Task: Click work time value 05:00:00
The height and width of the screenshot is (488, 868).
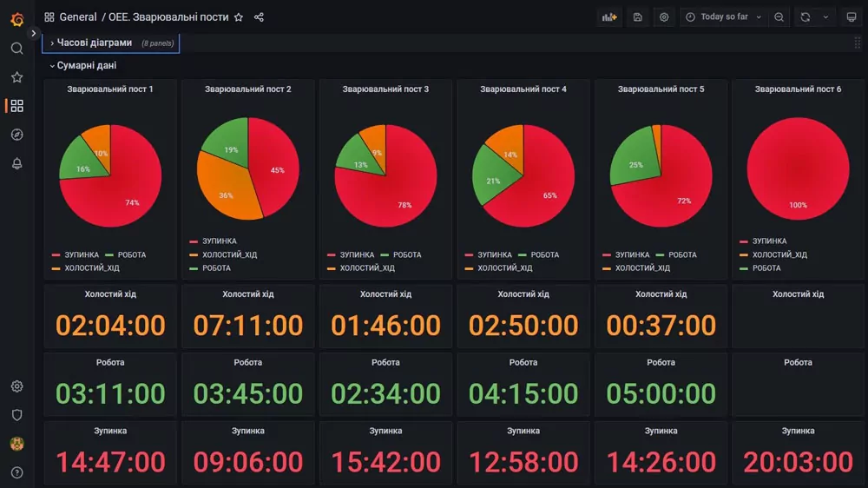Action: coord(661,393)
